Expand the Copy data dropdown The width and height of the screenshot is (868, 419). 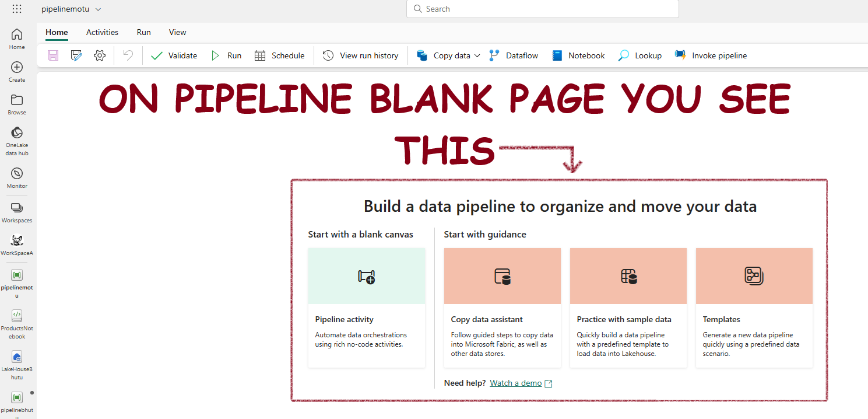477,55
